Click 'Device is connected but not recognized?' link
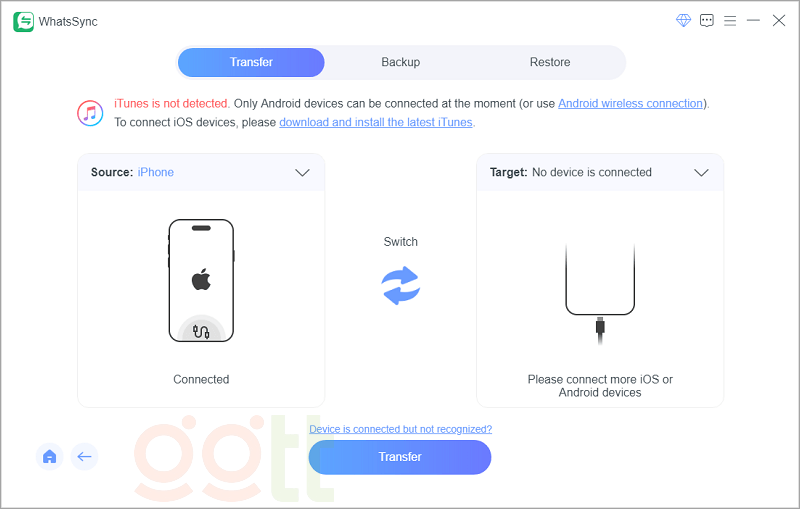Viewport: 800px width, 509px height. click(x=400, y=429)
